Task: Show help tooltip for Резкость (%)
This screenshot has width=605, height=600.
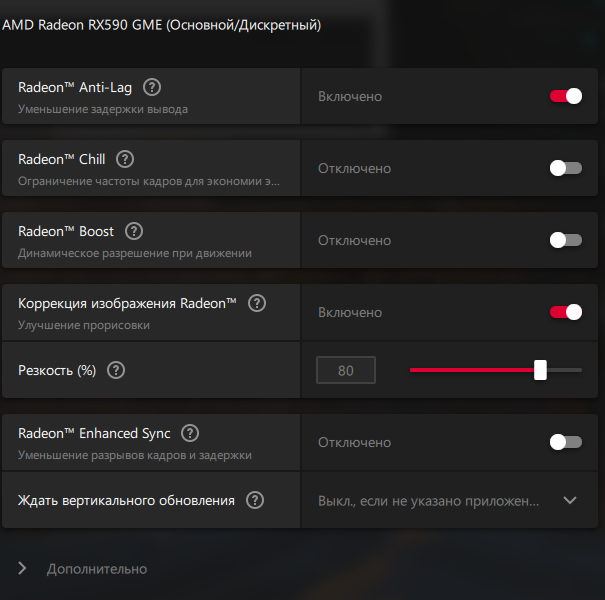Action: (x=116, y=370)
